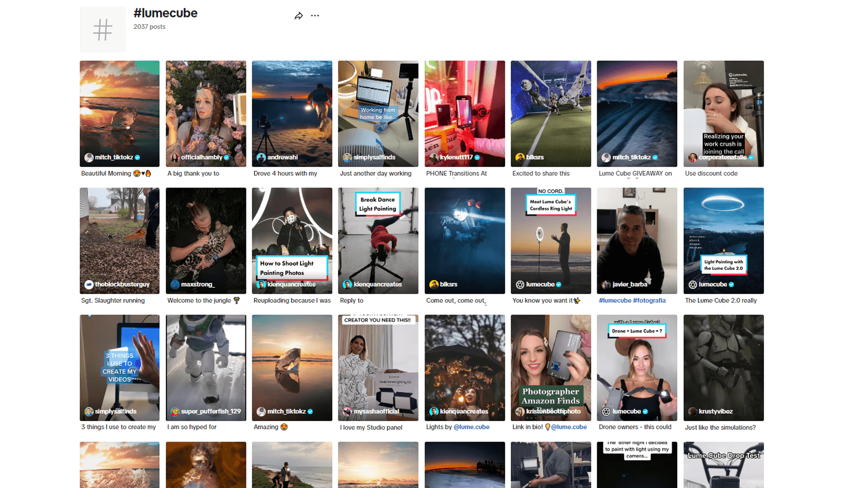Open Meet Lume Cube's Cordless Ring Light video
868x488 pixels.
551,241
